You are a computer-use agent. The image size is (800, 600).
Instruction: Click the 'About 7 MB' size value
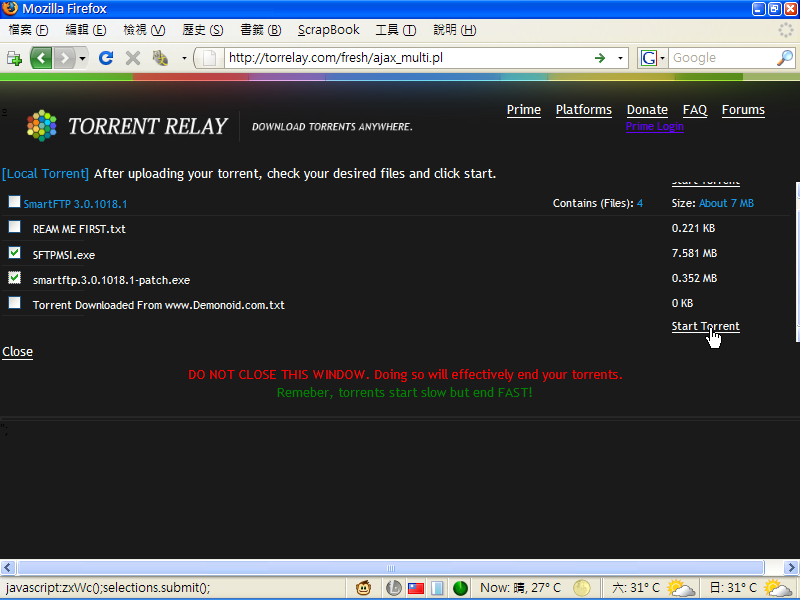tap(727, 204)
